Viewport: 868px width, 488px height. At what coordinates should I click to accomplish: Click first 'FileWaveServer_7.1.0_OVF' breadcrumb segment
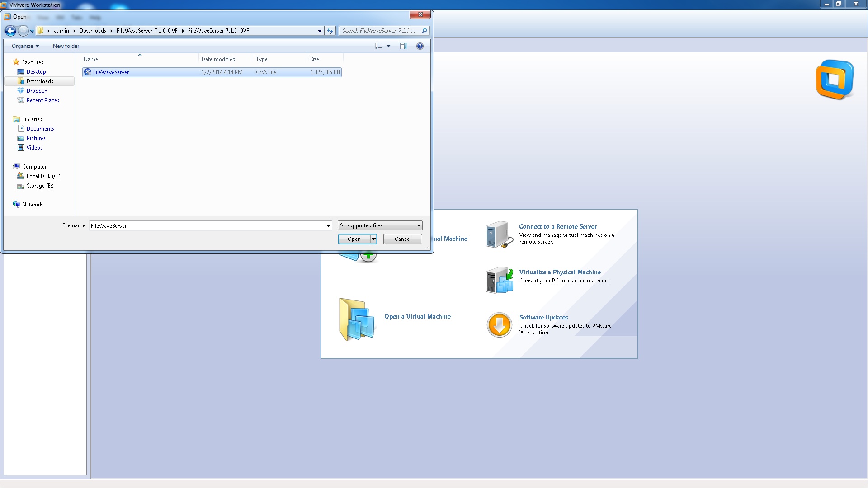click(147, 31)
